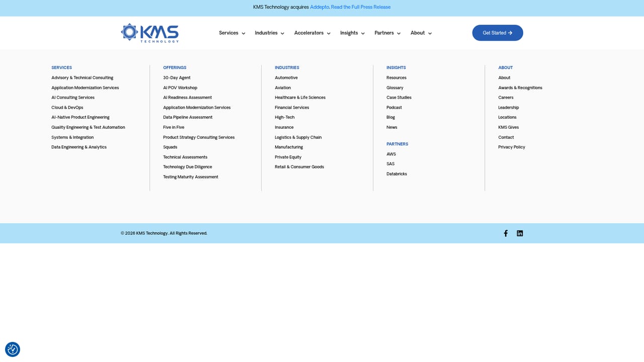Open Technology Due Diligence link
Viewport: 644px width, 362px height.
pyautogui.click(x=188, y=167)
